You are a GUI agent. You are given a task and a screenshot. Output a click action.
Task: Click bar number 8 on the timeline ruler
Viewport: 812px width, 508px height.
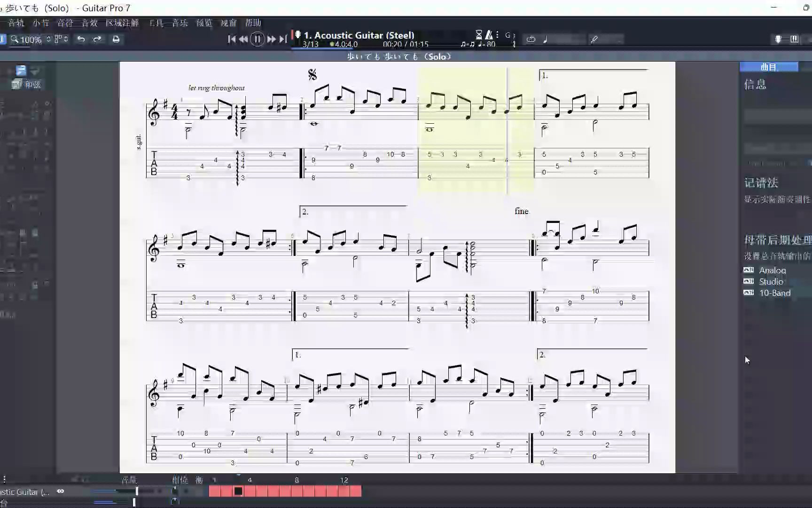pyautogui.click(x=297, y=480)
